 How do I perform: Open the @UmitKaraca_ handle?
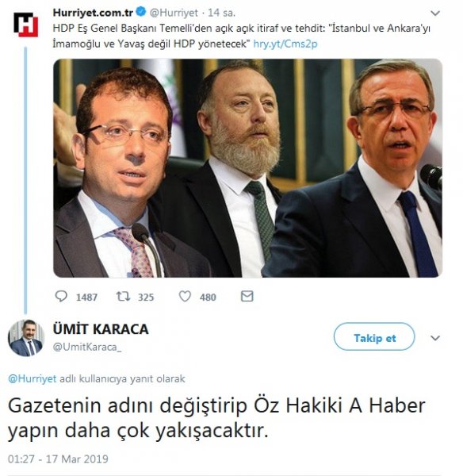click(x=87, y=347)
